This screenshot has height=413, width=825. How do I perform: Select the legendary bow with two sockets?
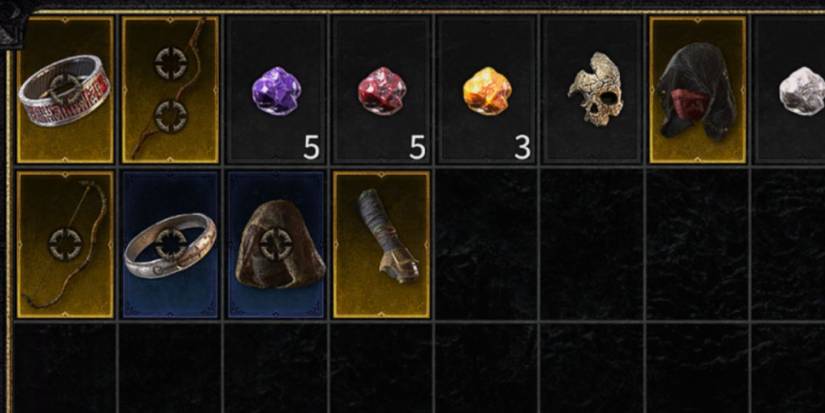(x=170, y=89)
